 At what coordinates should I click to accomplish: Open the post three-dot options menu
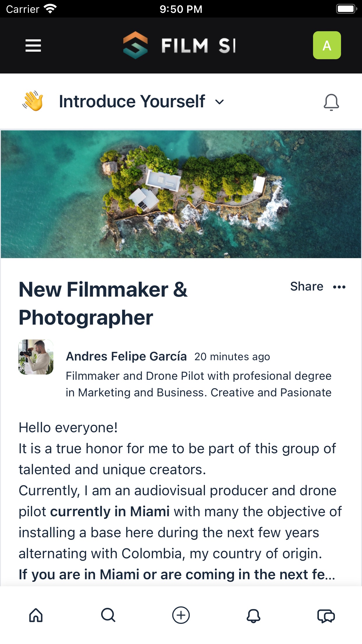tap(339, 287)
